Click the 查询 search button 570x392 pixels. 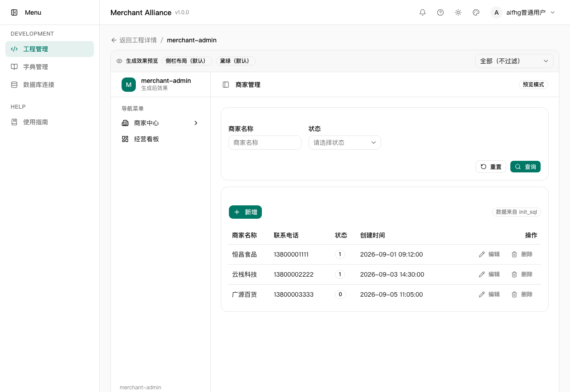(525, 167)
